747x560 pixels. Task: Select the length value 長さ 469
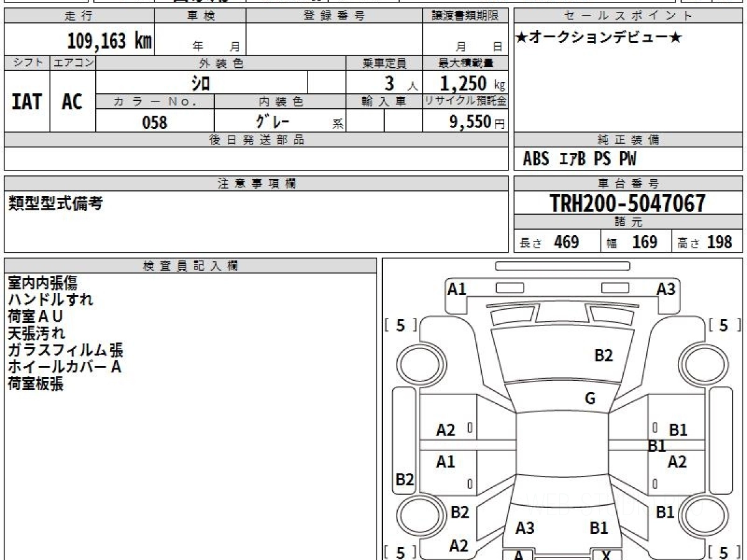click(550, 242)
